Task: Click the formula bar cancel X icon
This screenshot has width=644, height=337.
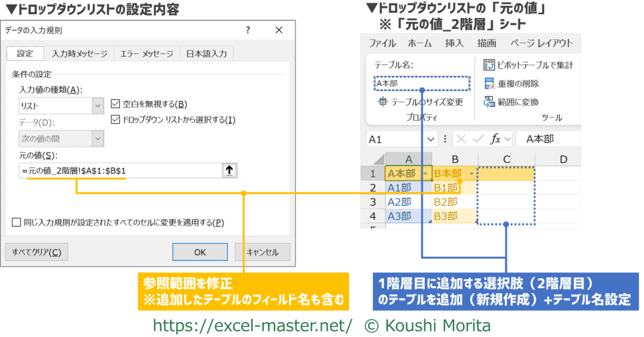Action: click(461, 139)
